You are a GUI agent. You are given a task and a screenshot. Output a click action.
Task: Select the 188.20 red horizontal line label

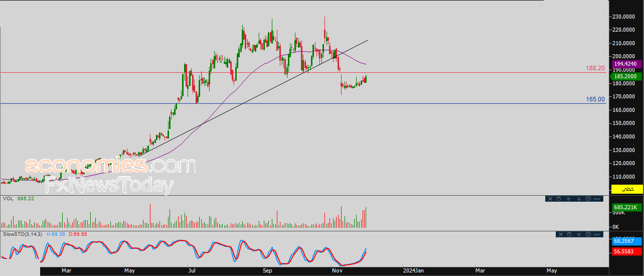point(595,68)
